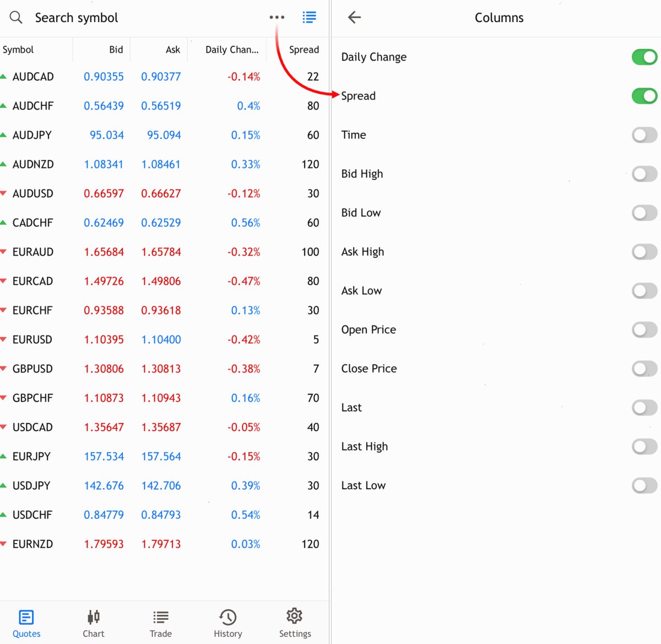661x644 pixels.
Task: Click the search magnifier icon
Action: [16, 18]
